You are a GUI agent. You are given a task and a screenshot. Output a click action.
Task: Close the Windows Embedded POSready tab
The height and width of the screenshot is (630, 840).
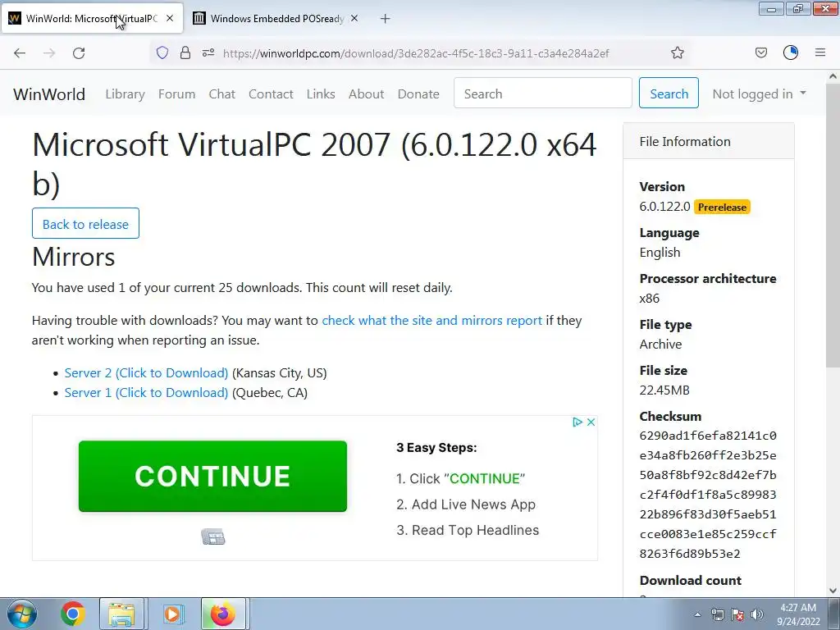click(x=354, y=18)
